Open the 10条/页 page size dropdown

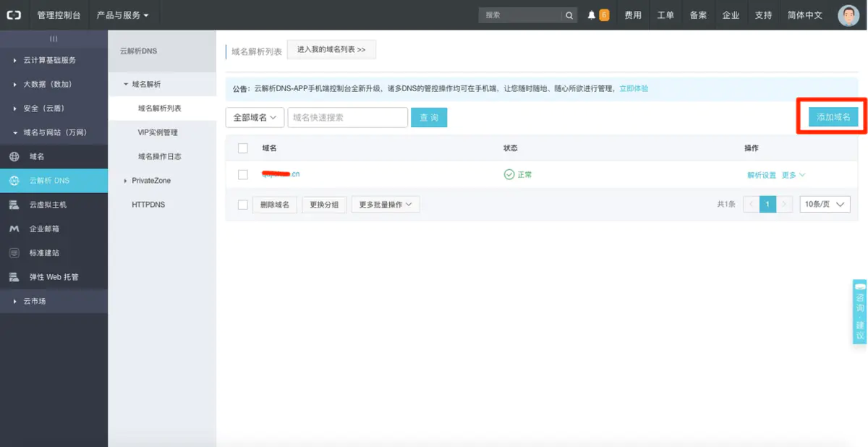tap(824, 204)
